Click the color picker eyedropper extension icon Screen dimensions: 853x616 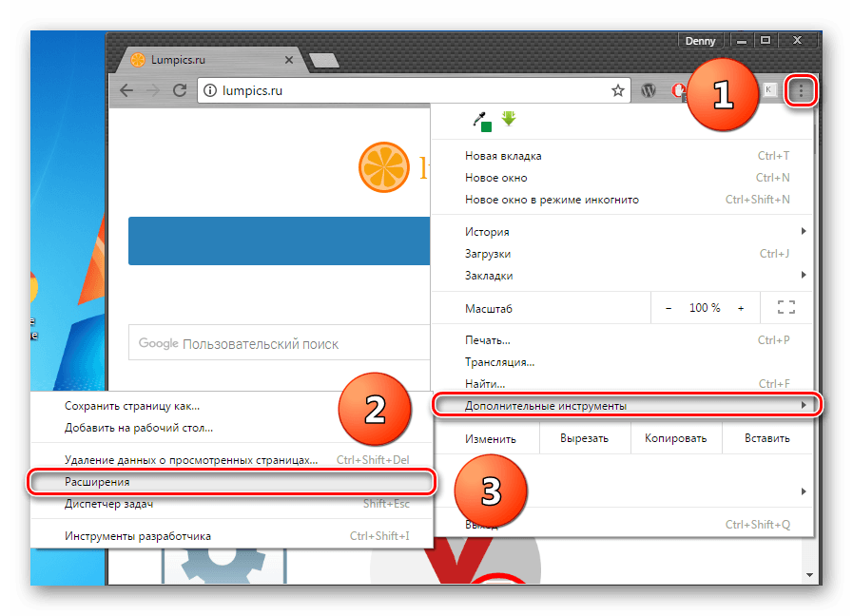482,121
